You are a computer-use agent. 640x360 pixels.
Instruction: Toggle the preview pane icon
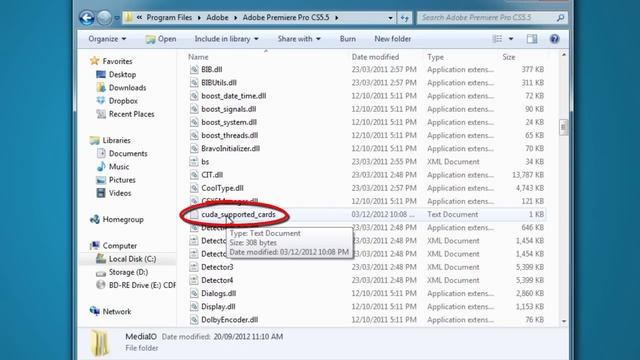(x=531, y=39)
